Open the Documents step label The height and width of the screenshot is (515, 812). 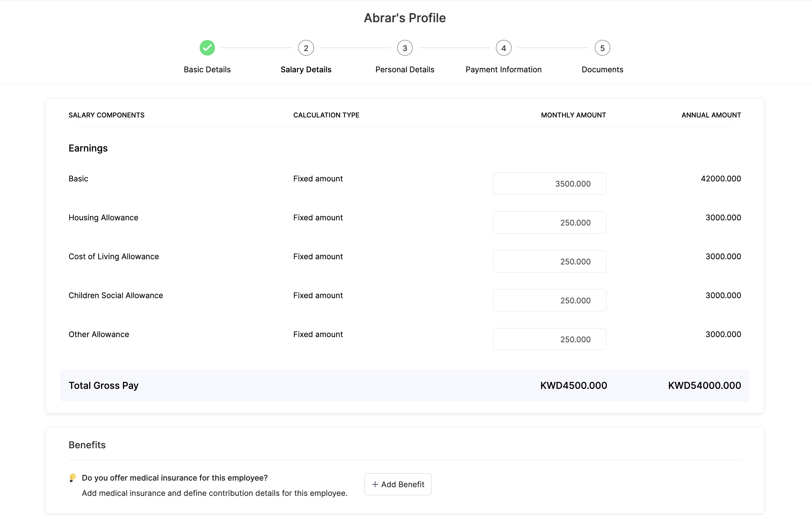(603, 70)
